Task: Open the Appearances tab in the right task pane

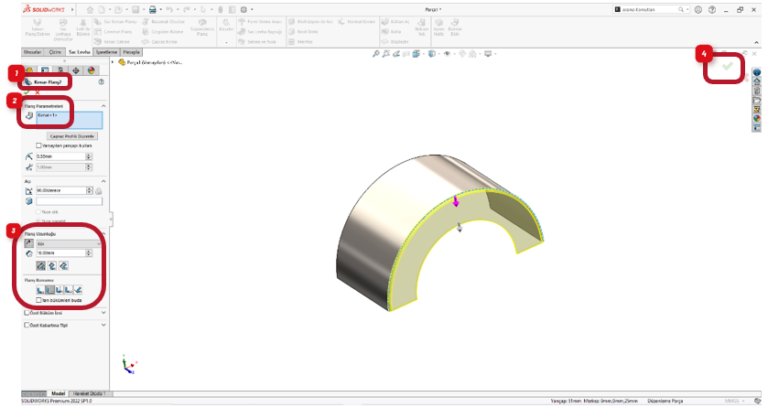Action: [x=757, y=119]
